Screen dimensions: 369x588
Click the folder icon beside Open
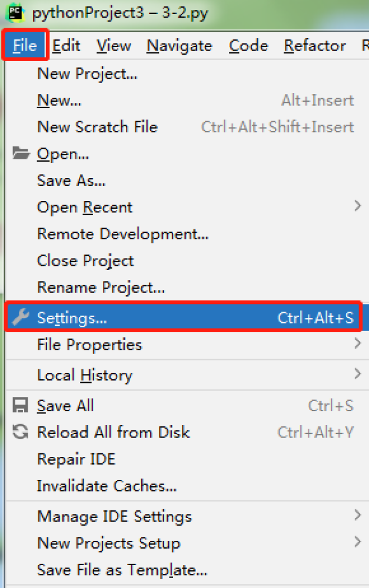click(21, 154)
